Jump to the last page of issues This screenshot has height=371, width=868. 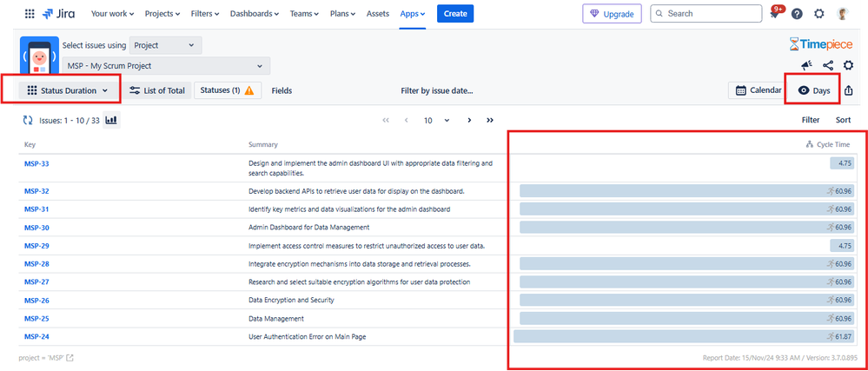click(x=490, y=120)
